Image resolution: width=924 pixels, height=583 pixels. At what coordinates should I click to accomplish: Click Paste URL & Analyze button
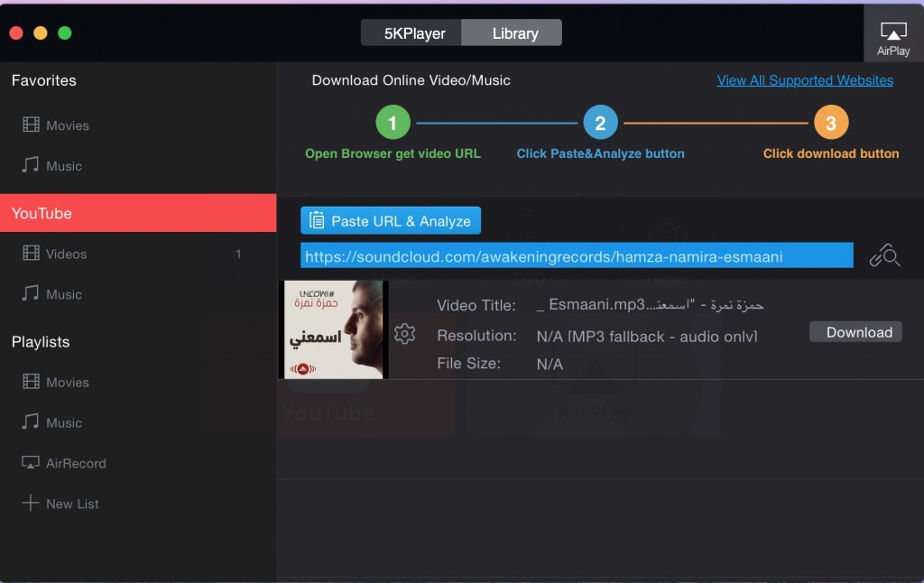(391, 220)
